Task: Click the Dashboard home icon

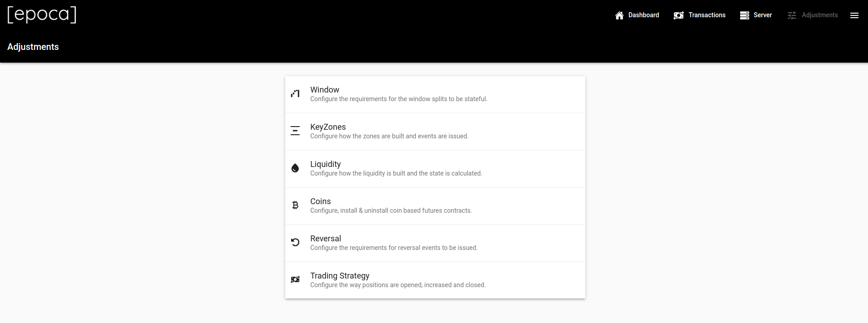Action: pos(619,15)
